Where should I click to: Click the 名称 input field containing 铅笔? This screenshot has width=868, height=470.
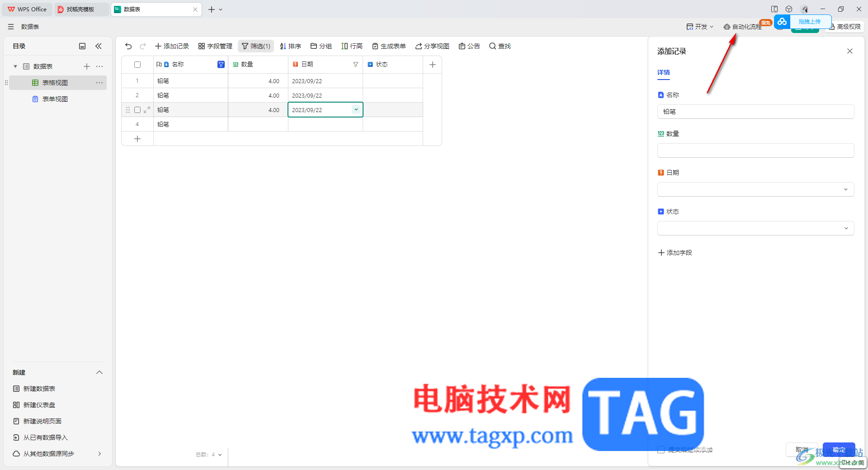pyautogui.click(x=755, y=112)
